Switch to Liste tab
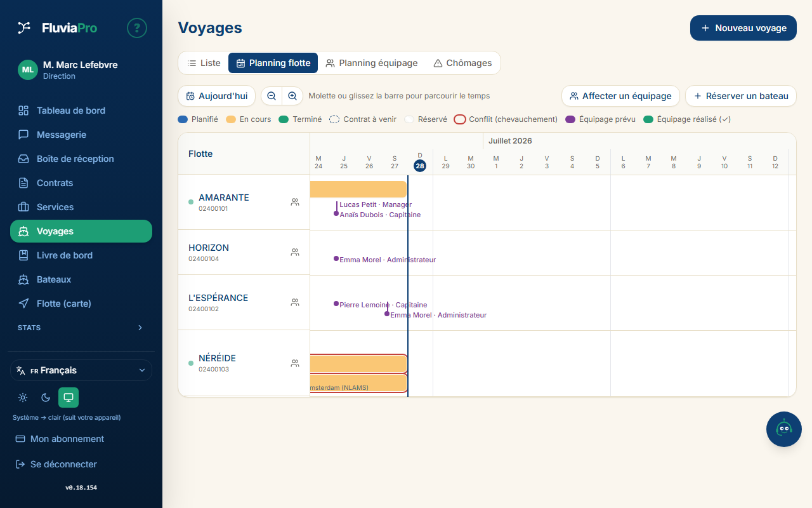Screen dimensions: 812x508 [x=204, y=63]
